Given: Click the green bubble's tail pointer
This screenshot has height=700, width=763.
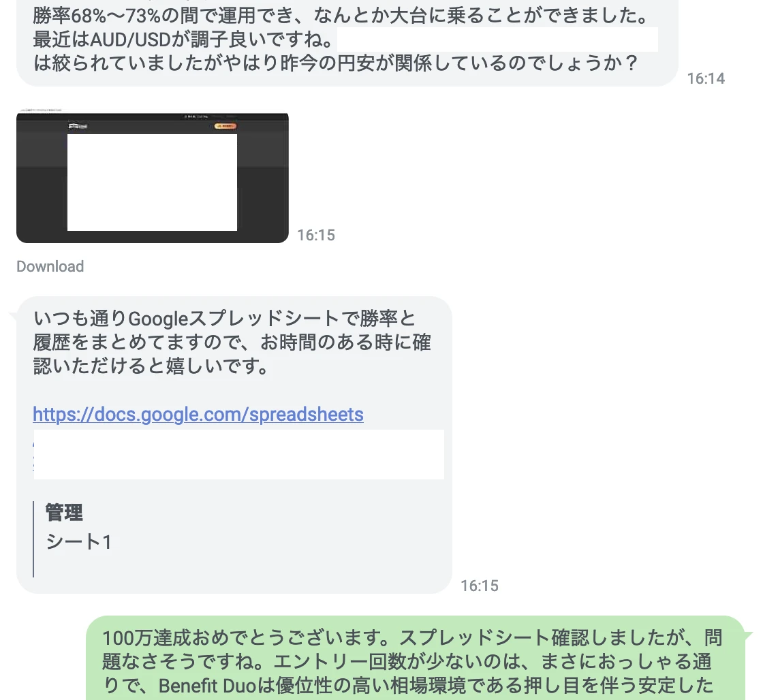Looking at the screenshot, I should (749, 635).
